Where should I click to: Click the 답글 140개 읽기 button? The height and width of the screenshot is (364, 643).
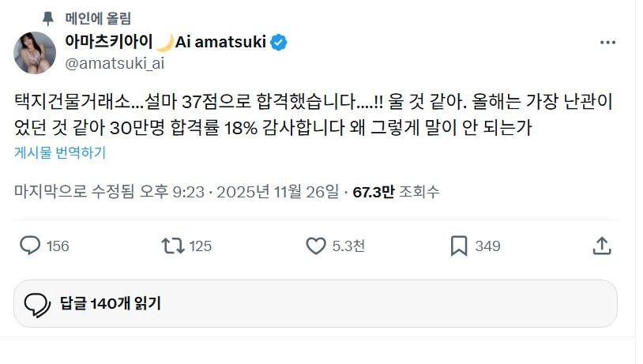111,303
